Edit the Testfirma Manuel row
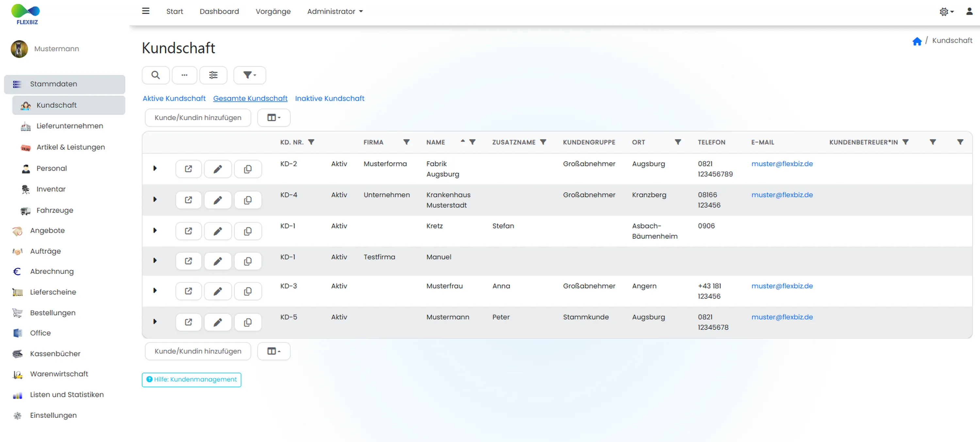 click(x=218, y=261)
